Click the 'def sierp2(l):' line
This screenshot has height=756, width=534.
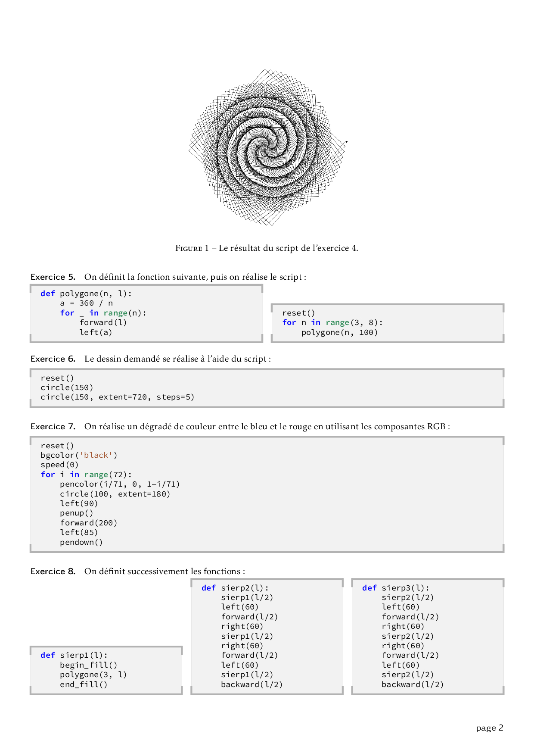235,588
